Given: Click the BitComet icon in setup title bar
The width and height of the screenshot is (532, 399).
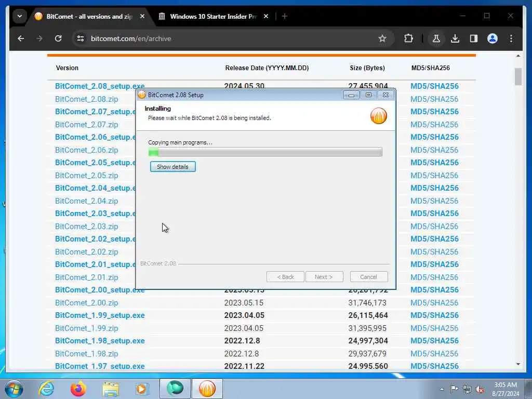Looking at the screenshot, I should click(142, 95).
